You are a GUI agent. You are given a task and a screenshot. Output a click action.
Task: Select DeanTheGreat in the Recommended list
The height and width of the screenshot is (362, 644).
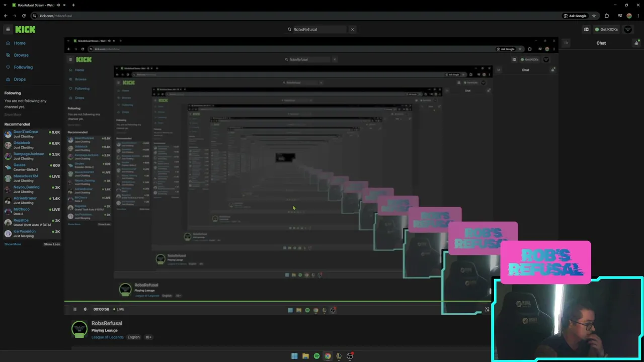click(32, 134)
